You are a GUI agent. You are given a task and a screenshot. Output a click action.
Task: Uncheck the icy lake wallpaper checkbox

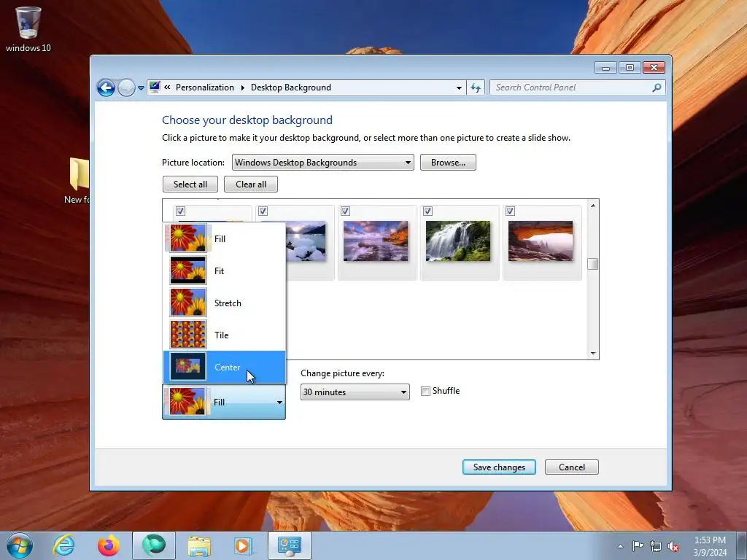pos(263,211)
